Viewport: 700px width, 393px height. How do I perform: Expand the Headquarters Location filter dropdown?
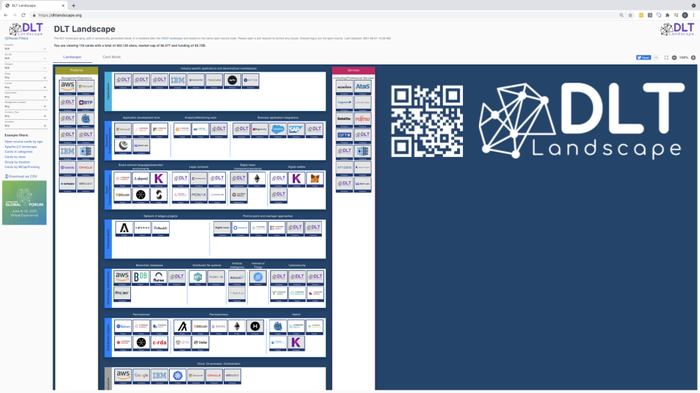tap(25, 106)
